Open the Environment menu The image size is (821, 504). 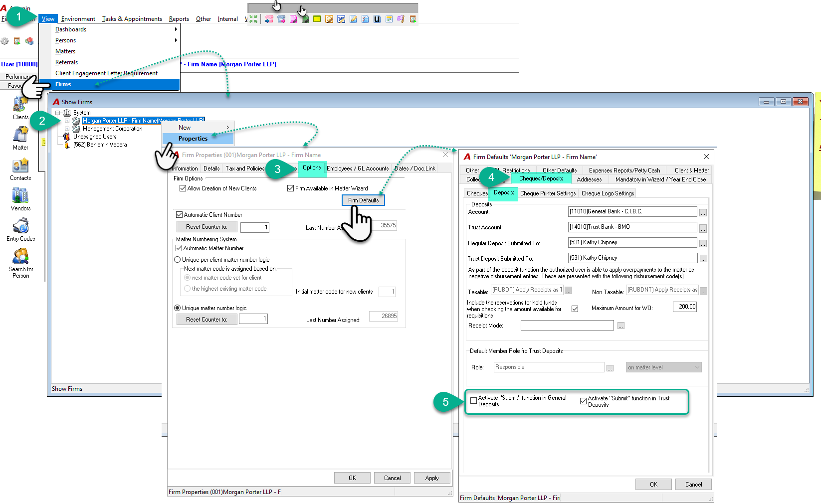point(78,19)
